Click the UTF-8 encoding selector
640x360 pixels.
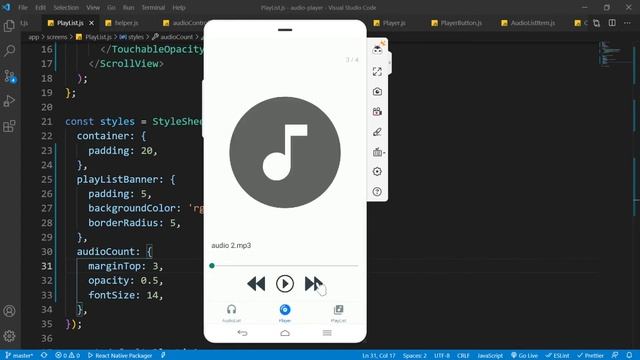pyautogui.click(x=442, y=356)
